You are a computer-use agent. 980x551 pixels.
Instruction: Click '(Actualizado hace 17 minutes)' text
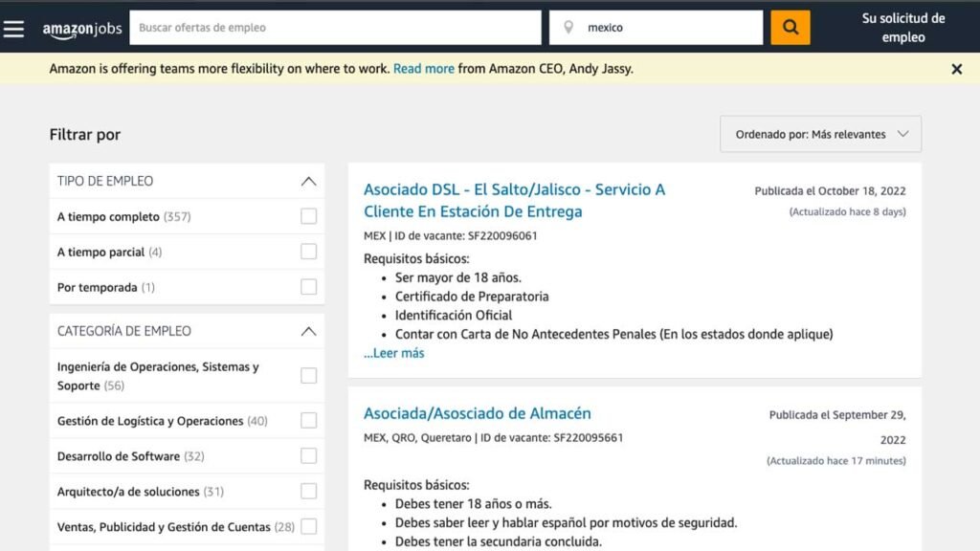tap(836, 461)
